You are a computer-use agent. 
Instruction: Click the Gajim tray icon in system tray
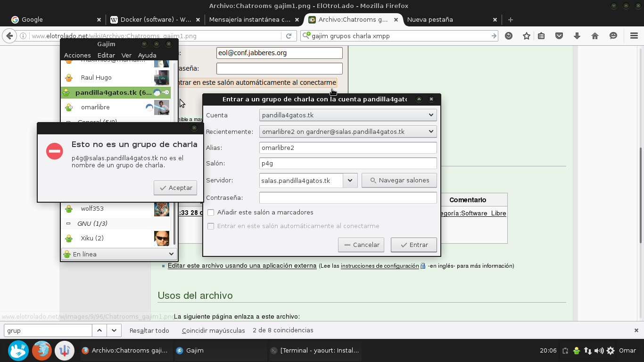tap(577, 351)
